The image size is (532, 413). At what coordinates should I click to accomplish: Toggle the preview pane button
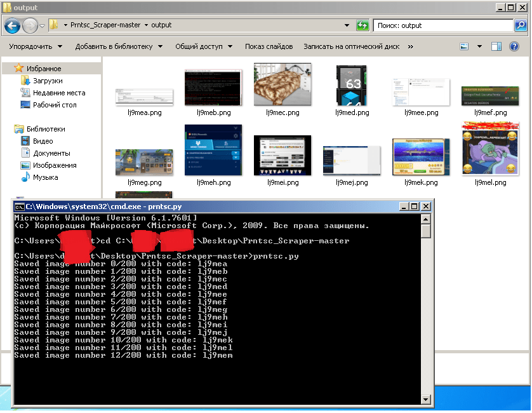[x=496, y=46]
